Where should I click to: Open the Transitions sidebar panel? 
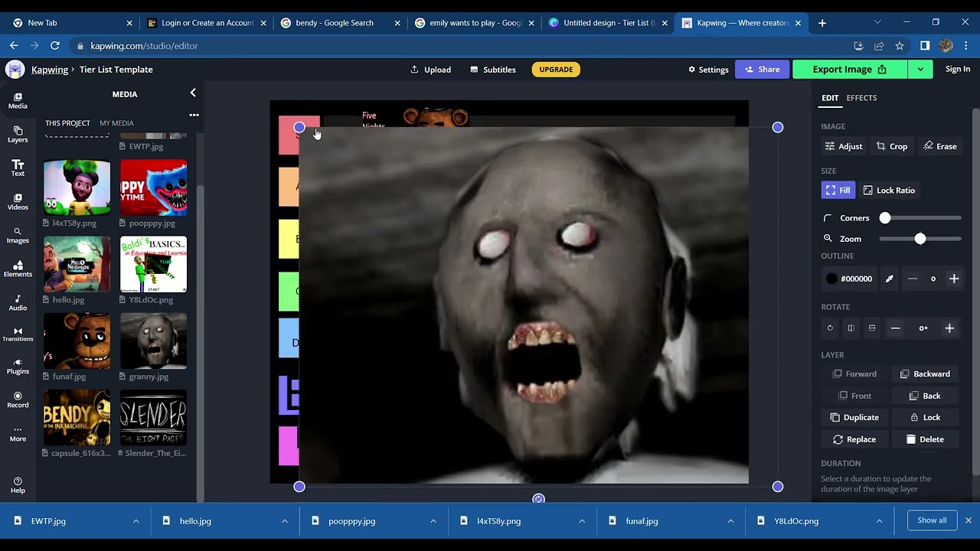(18, 334)
